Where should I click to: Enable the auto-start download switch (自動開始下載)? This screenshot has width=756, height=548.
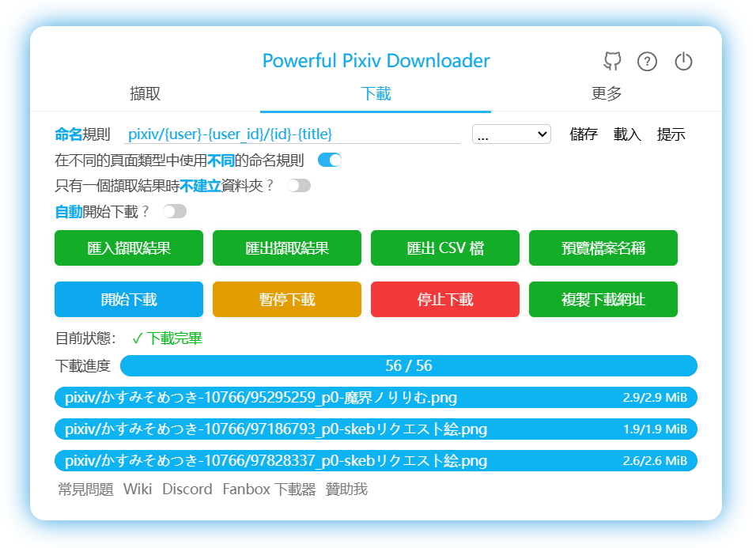pos(175,211)
